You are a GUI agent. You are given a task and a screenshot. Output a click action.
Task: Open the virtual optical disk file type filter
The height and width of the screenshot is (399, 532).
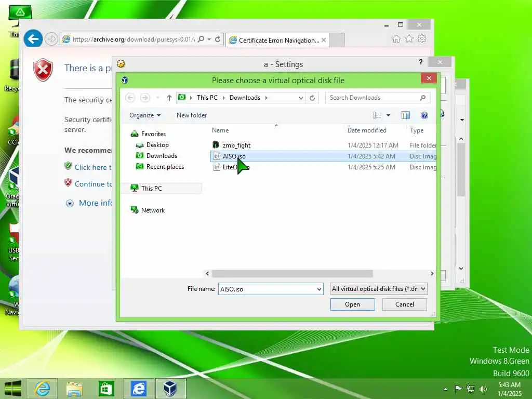pyautogui.click(x=378, y=289)
